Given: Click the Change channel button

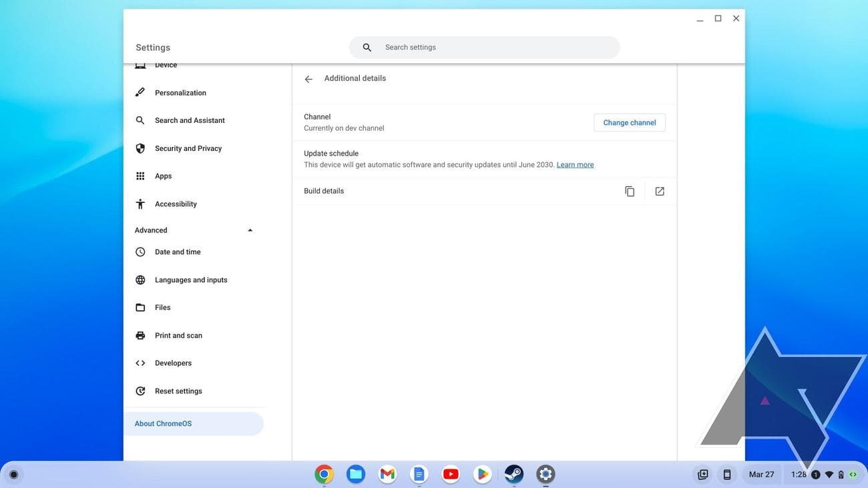Looking at the screenshot, I should click(630, 121).
